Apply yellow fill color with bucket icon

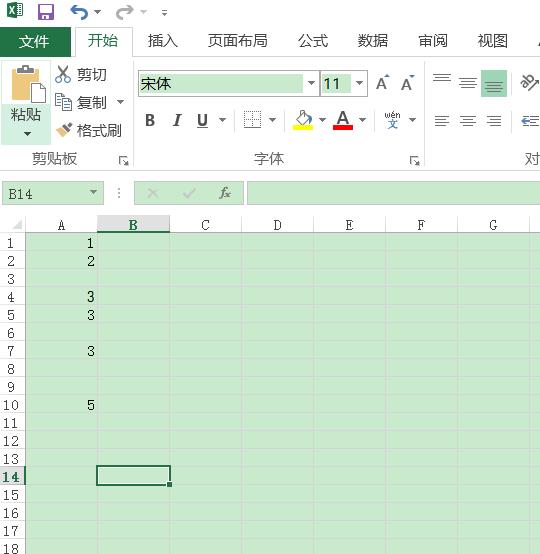click(303, 120)
